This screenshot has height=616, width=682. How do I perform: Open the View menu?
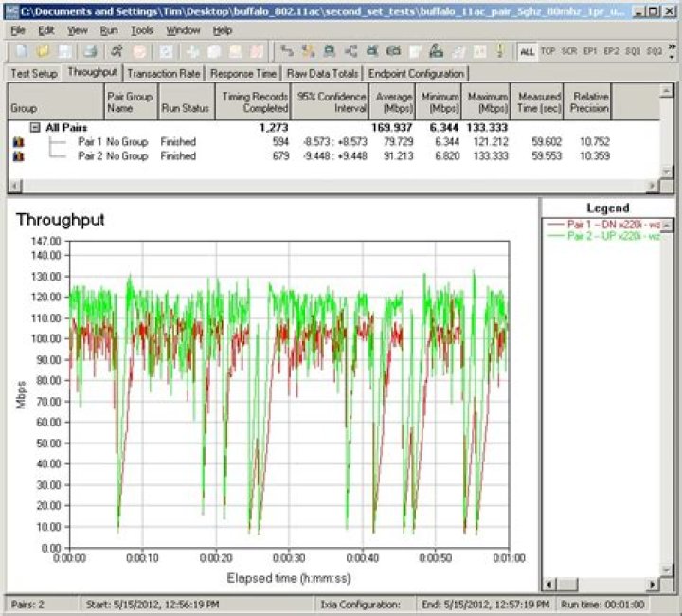pyautogui.click(x=78, y=30)
